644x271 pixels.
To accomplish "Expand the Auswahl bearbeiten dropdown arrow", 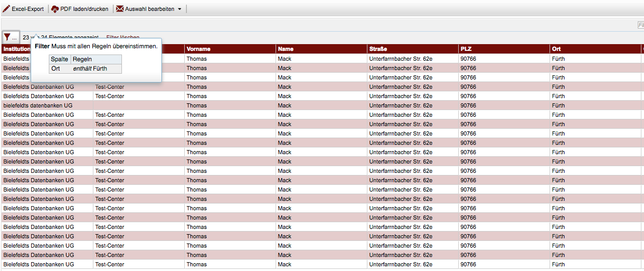I will click(x=180, y=9).
